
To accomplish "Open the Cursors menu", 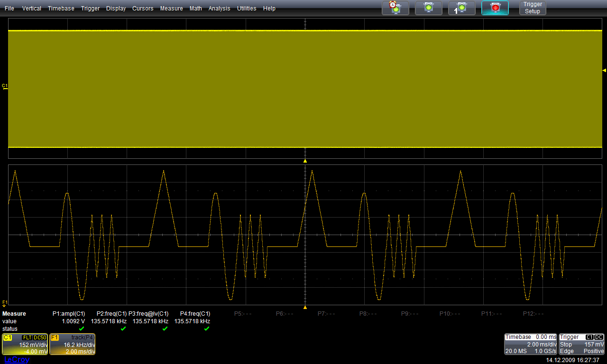I will click(x=143, y=9).
